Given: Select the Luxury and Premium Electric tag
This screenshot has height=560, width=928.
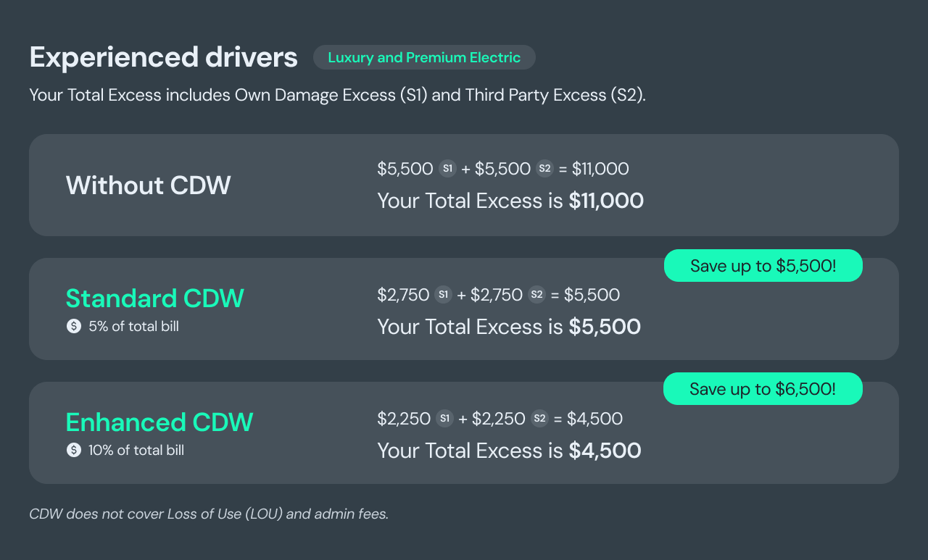Looking at the screenshot, I should [424, 57].
